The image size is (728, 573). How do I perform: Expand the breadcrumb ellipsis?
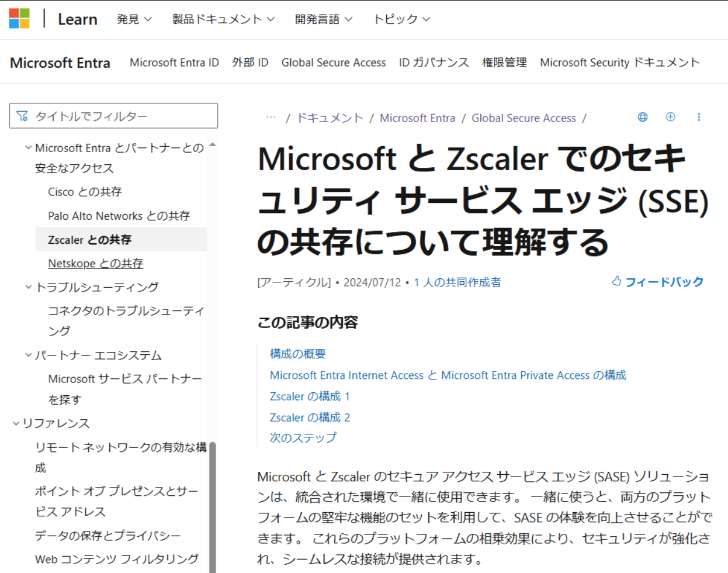[x=271, y=118]
